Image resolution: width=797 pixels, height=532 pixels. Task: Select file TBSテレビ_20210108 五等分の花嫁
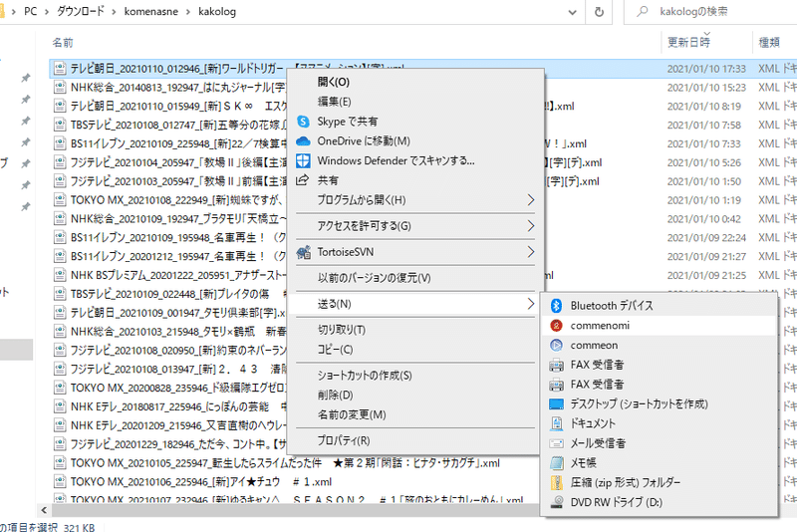pyautogui.click(x=178, y=125)
